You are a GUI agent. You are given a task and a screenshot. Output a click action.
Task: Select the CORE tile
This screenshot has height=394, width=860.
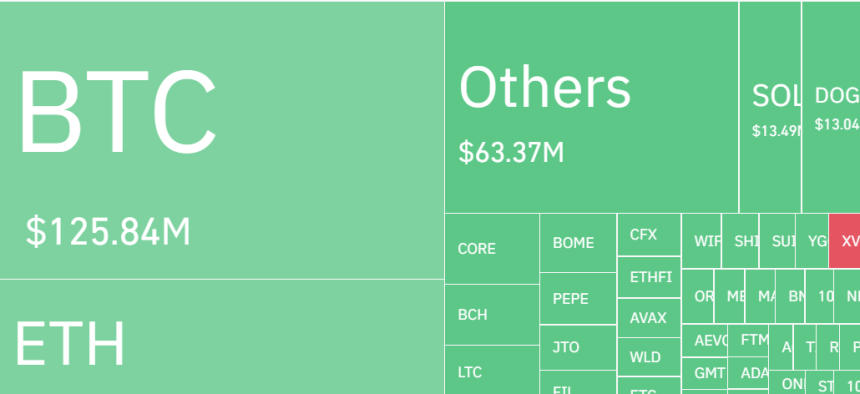tap(492, 249)
